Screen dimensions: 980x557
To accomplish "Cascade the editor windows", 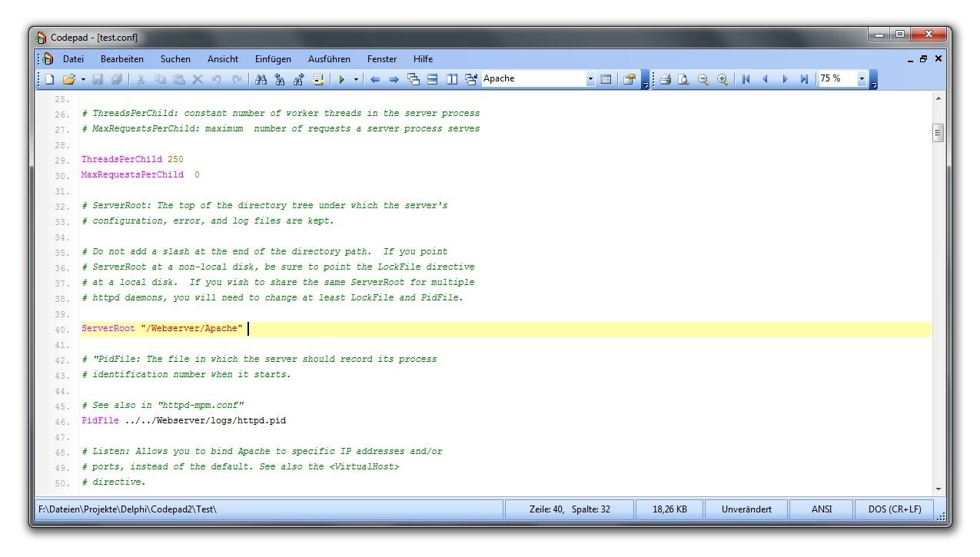I will click(413, 78).
